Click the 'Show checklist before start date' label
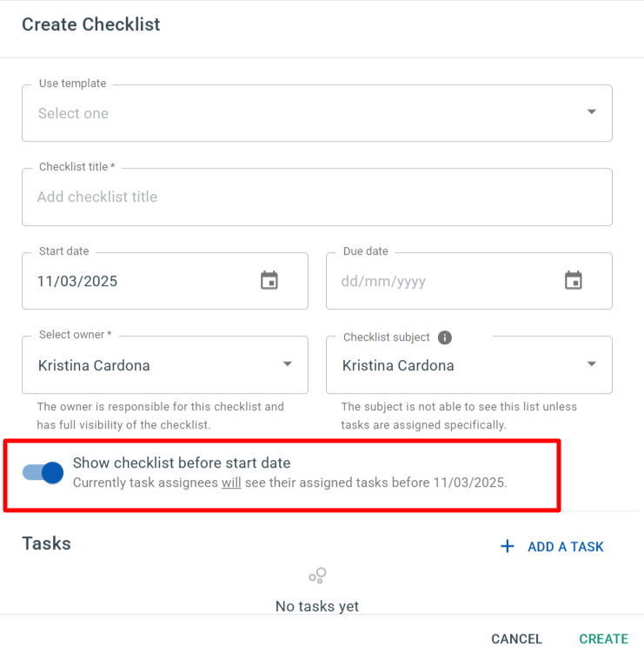The height and width of the screenshot is (659, 644). coord(182,463)
